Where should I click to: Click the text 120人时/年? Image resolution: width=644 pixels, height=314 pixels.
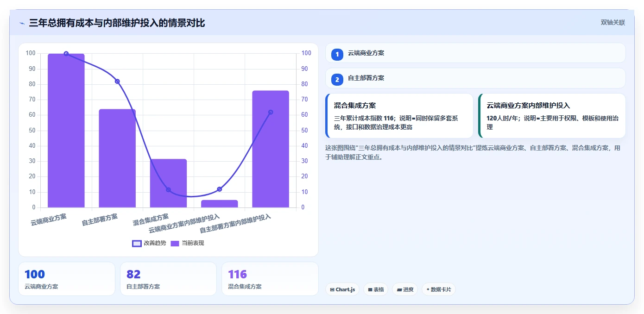[x=502, y=118]
